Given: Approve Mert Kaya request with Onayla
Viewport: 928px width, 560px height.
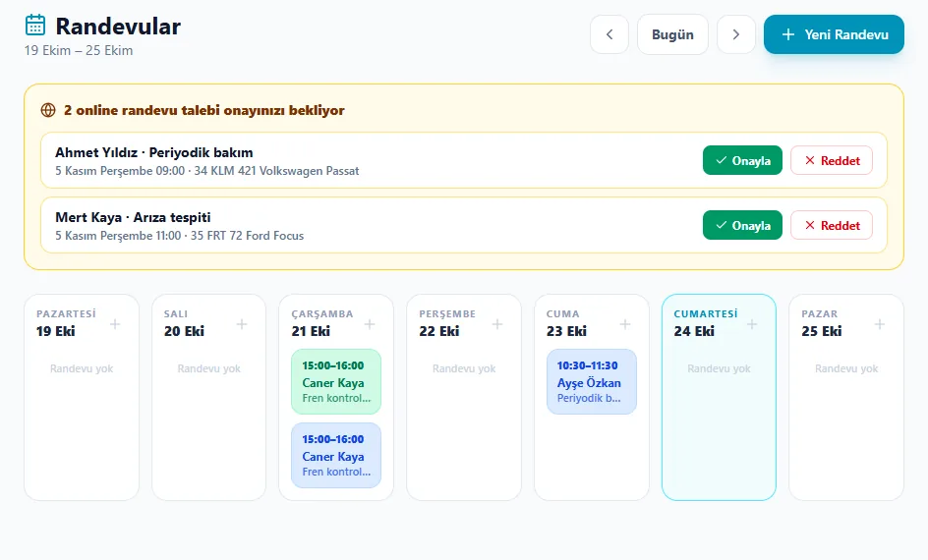Looking at the screenshot, I should [742, 225].
